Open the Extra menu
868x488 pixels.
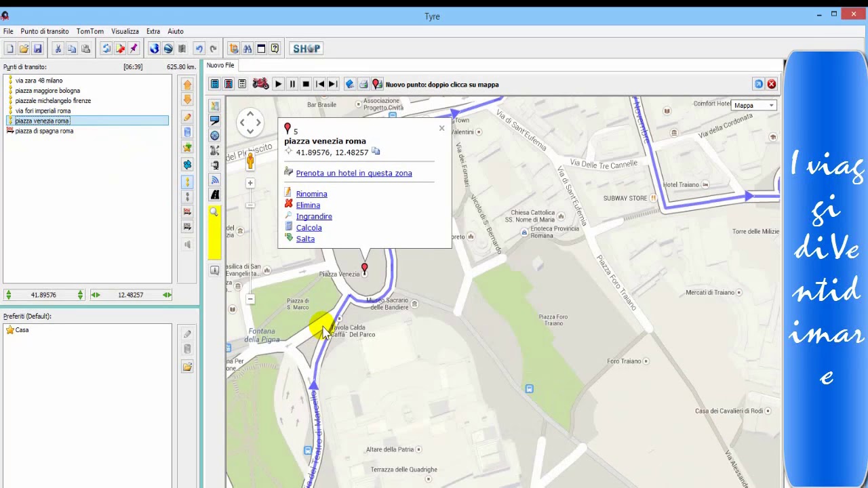[153, 31]
